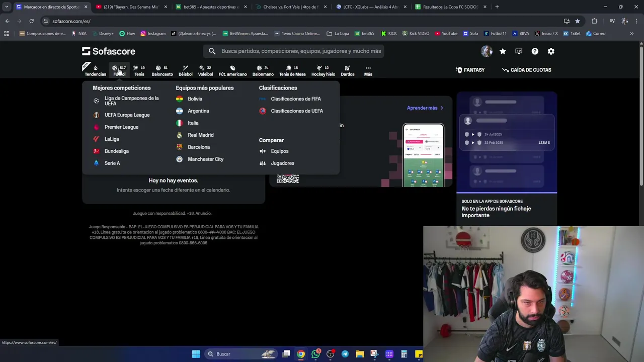644x362 pixels.
Task: Click the screen icon beside the favorites star
Action: tap(519, 51)
